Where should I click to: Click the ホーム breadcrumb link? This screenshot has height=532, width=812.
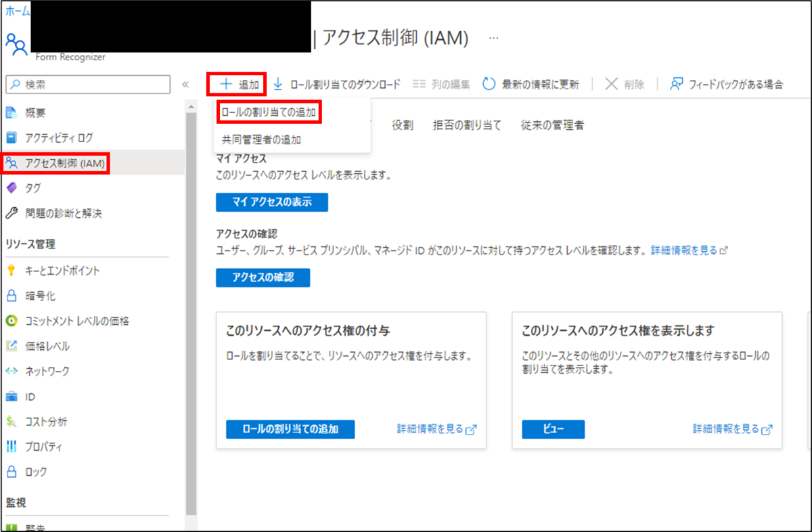[x=18, y=13]
